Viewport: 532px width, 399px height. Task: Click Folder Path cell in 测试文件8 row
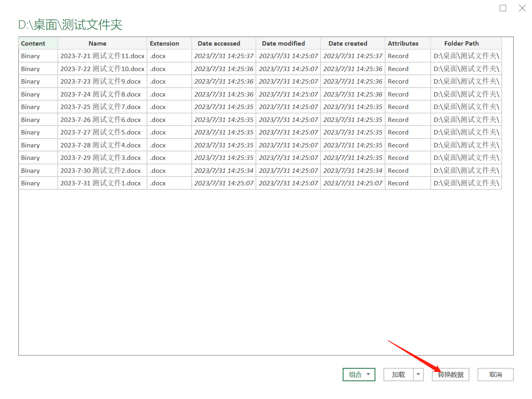pyautogui.click(x=466, y=94)
